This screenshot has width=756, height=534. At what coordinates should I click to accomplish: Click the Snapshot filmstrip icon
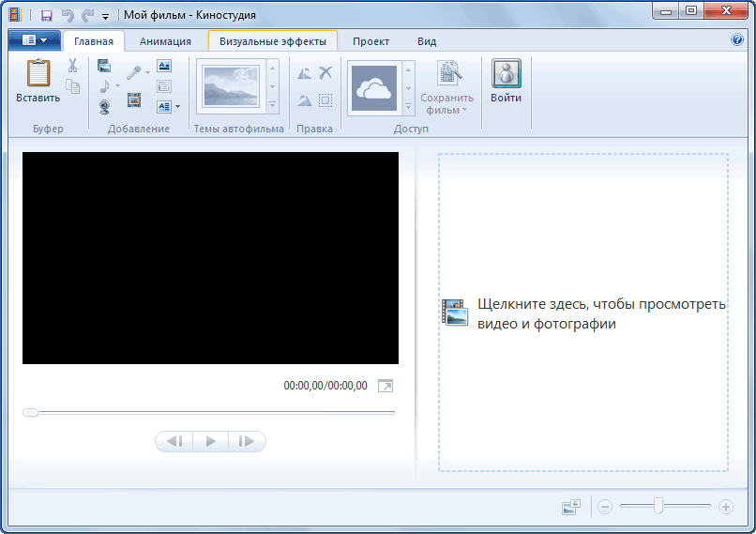point(134,99)
